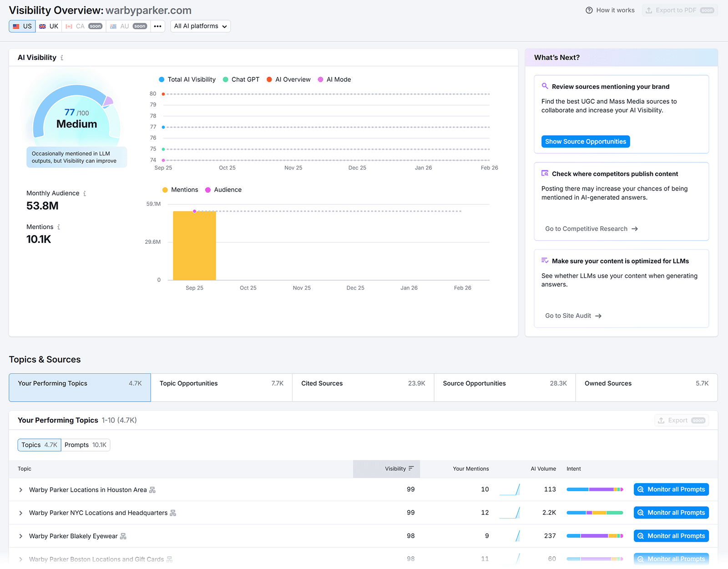Click the How it works help icon

[x=589, y=10]
